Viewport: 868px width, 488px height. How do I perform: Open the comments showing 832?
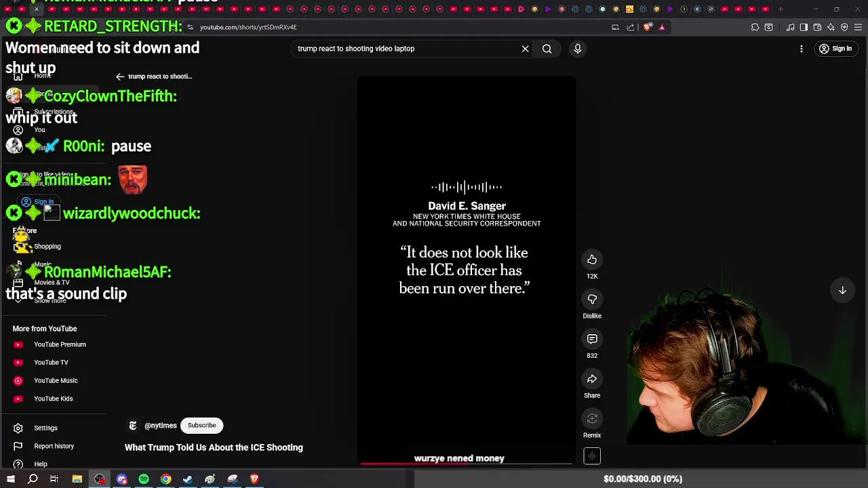pyautogui.click(x=592, y=339)
